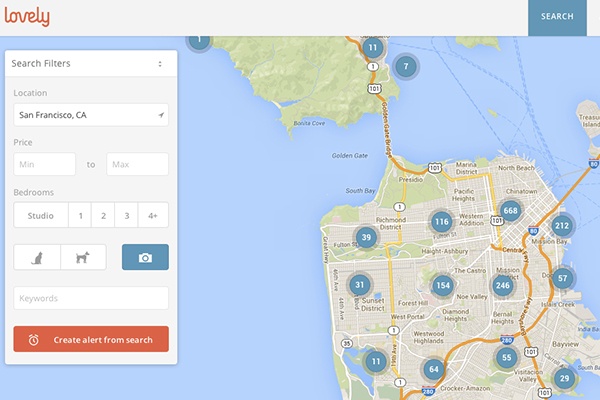Open the 39 listings map cluster
Image resolution: width=600 pixels, height=400 pixels.
tap(366, 237)
